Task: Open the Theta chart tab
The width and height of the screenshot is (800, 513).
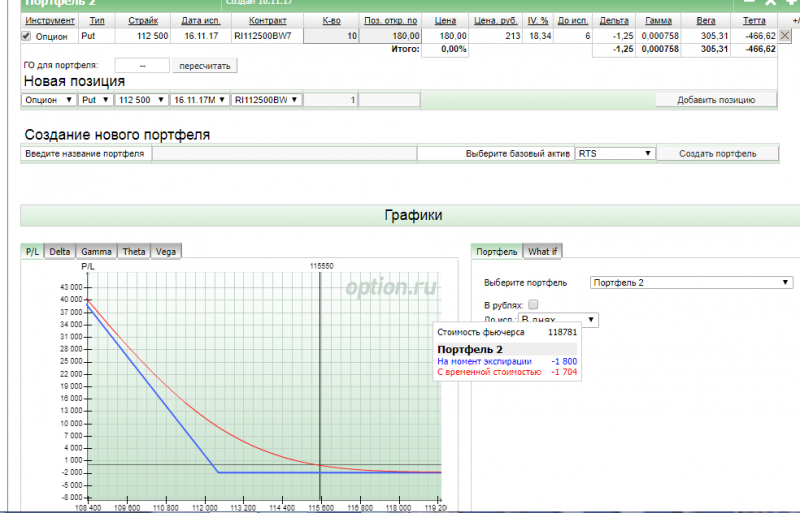Action: pyautogui.click(x=134, y=252)
